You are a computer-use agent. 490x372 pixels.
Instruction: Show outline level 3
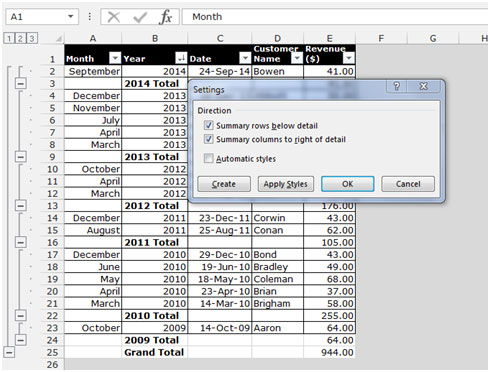click(x=31, y=38)
